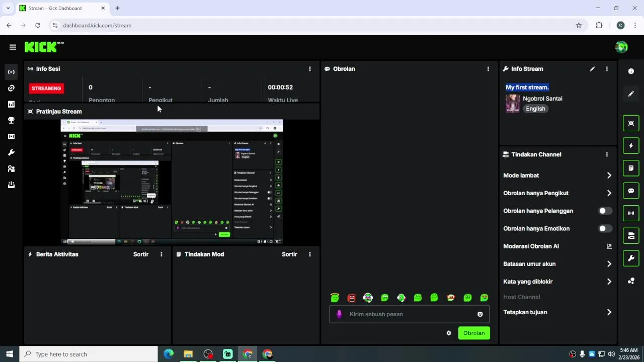
Task: Insert the headphones emote
Action: click(368, 298)
